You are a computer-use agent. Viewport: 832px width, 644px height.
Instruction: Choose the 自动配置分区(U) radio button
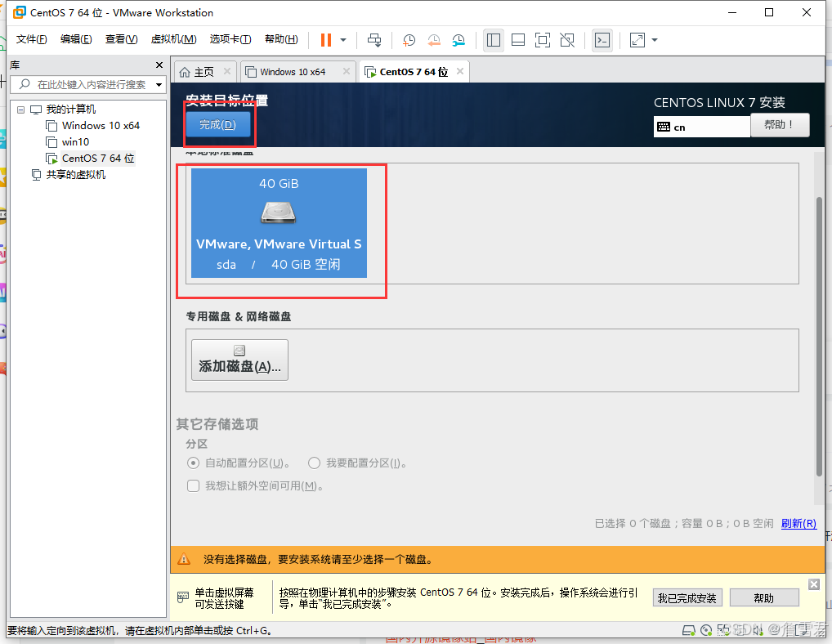(x=193, y=463)
